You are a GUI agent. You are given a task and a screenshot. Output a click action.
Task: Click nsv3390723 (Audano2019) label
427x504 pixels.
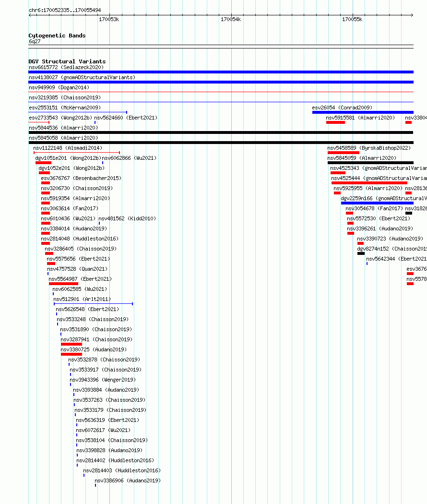click(x=390, y=239)
